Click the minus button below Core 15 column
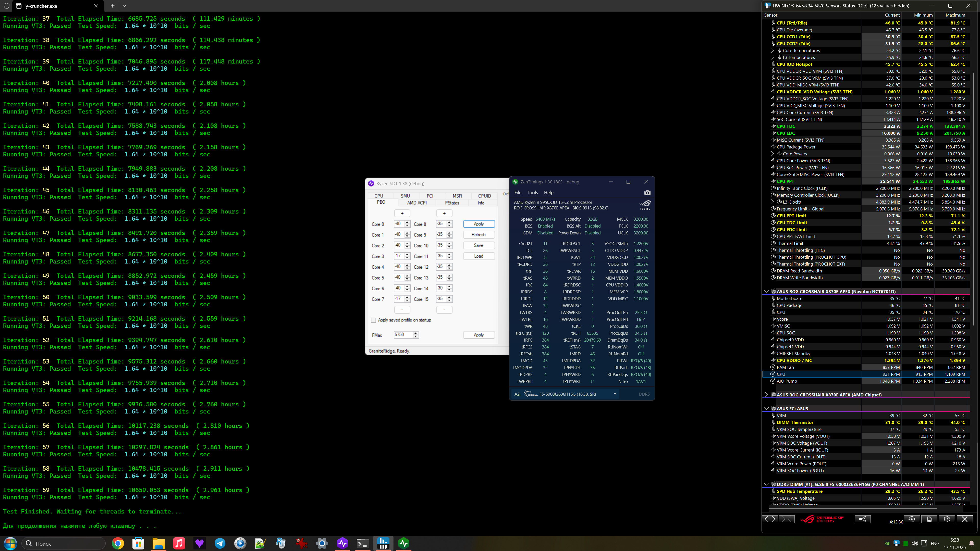 tap(444, 309)
